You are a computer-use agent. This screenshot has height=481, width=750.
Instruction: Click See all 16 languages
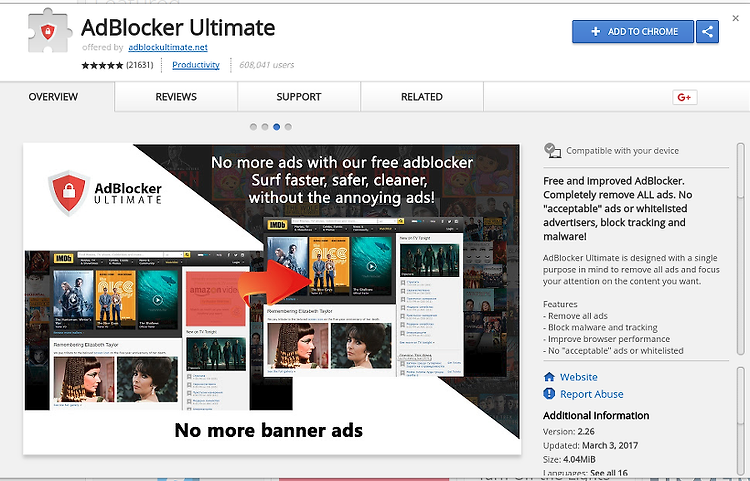608,473
